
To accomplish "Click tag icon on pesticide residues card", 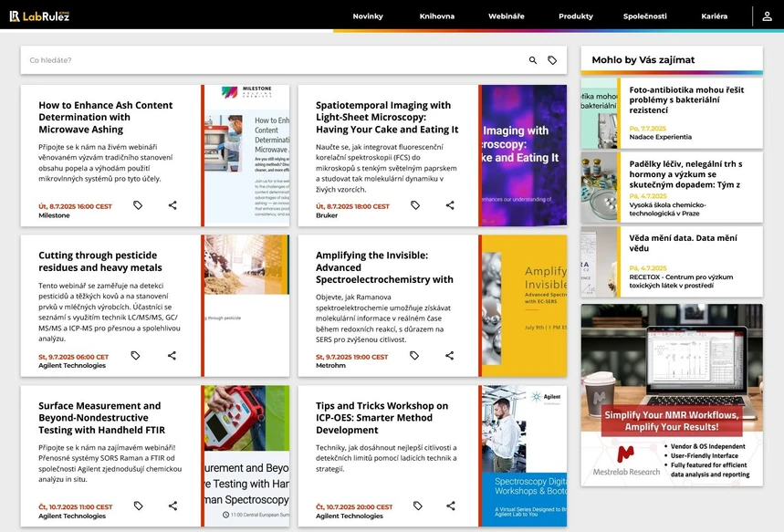I will click(x=135, y=356).
